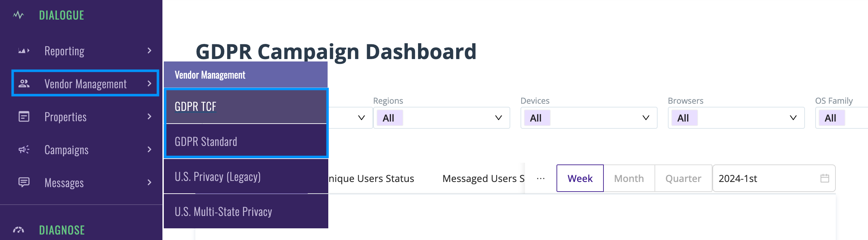Click the Vendor Management people icon
Image resolution: width=868 pixels, height=240 pixels.
pos(24,83)
